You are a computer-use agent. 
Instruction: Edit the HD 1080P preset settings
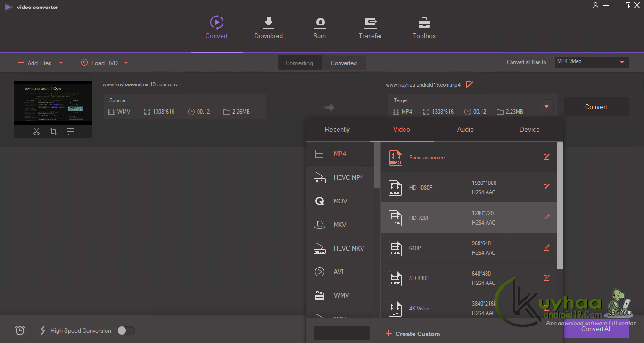coord(546,187)
